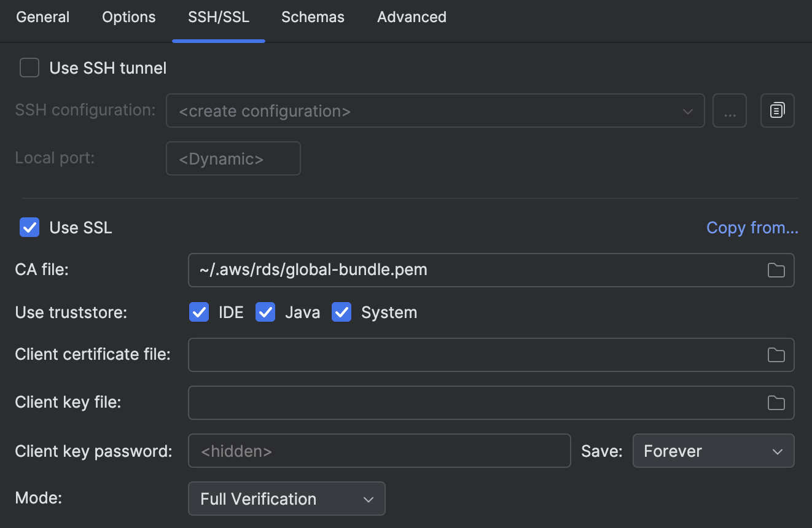Toggle the IDE truststore checkbox

[x=199, y=312]
